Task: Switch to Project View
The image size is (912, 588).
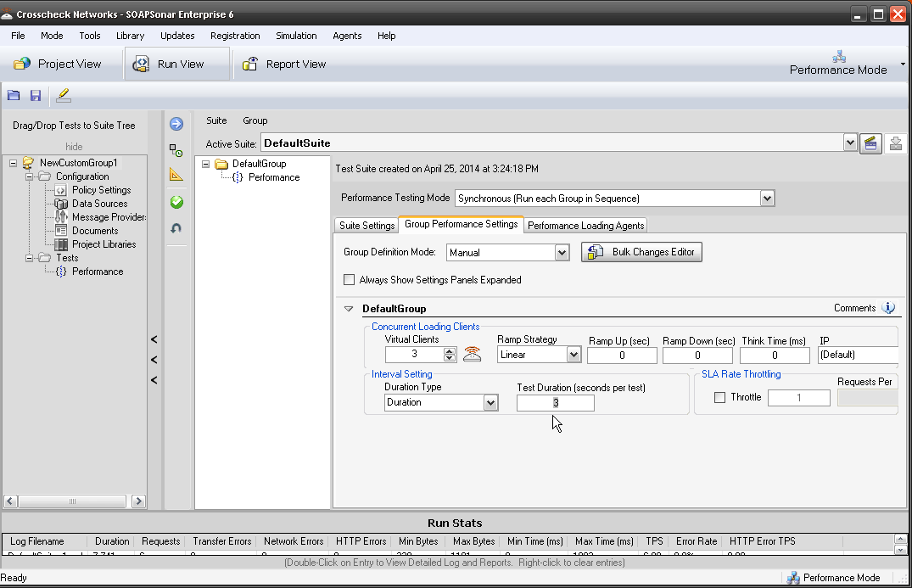Action: pyautogui.click(x=58, y=64)
